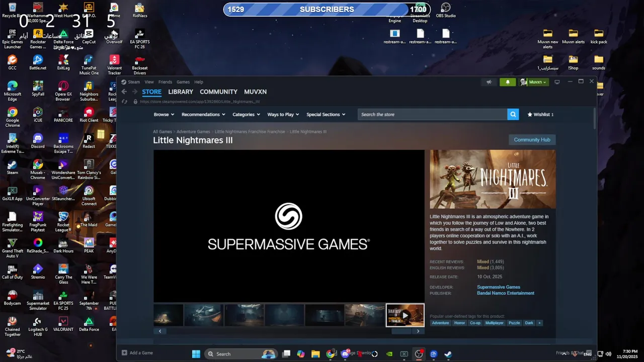Screen dimensions: 644x362
Task: Open Epic Games Launcher desktop icon
Action: pos(13,39)
